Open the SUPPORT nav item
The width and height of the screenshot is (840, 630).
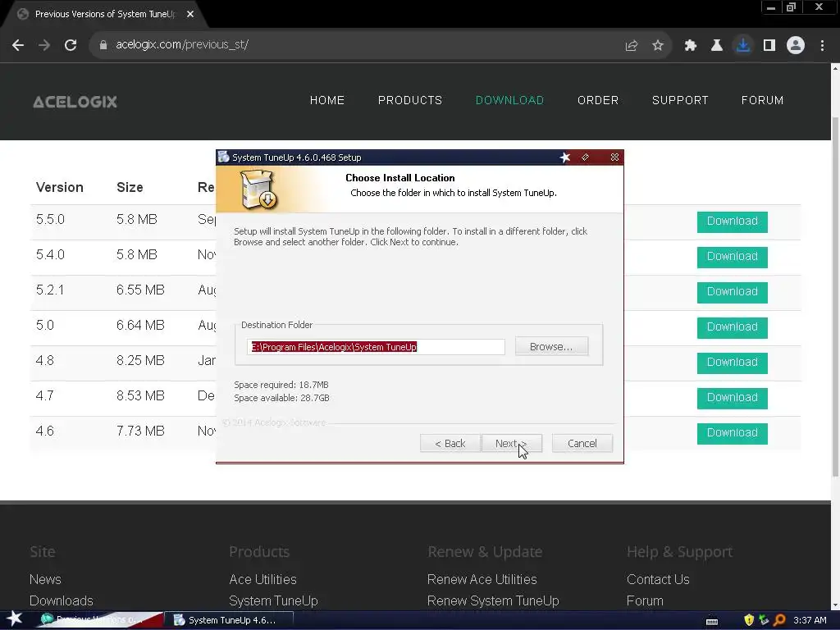click(x=680, y=100)
